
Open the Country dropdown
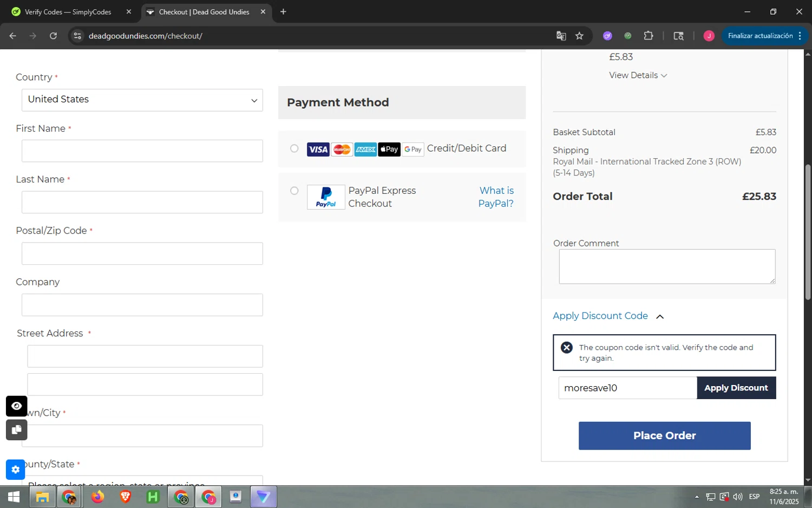pos(142,100)
